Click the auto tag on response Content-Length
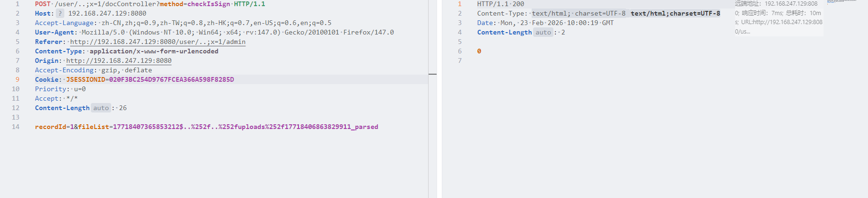868x198 pixels. pos(543,32)
